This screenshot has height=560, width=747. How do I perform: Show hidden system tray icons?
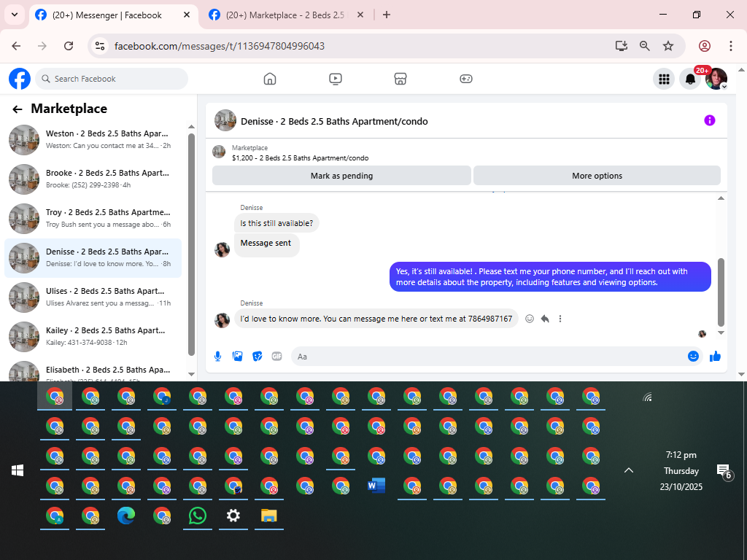pyautogui.click(x=629, y=470)
